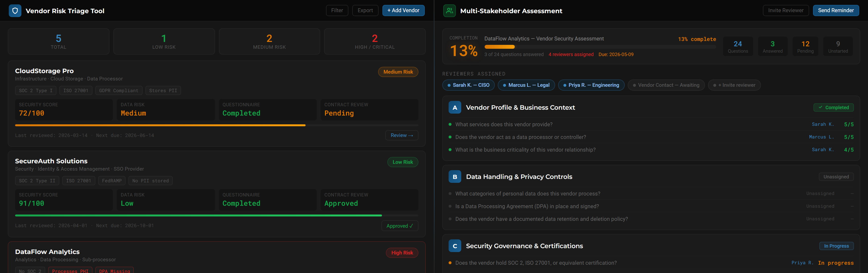Image resolution: width=868 pixels, height=273 pixels.
Task: Click the green dot beside services question
Action: [x=450, y=125]
